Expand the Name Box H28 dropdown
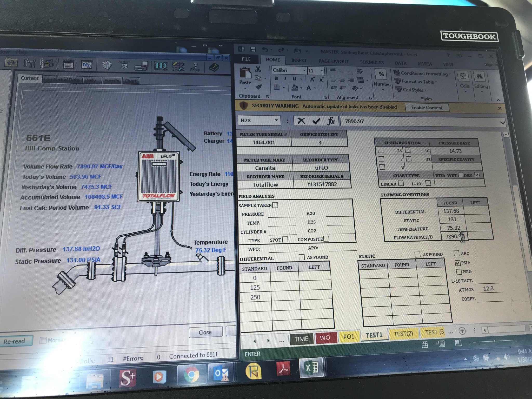Screen dimensions: 532x399 pyautogui.click(x=276, y=120)
